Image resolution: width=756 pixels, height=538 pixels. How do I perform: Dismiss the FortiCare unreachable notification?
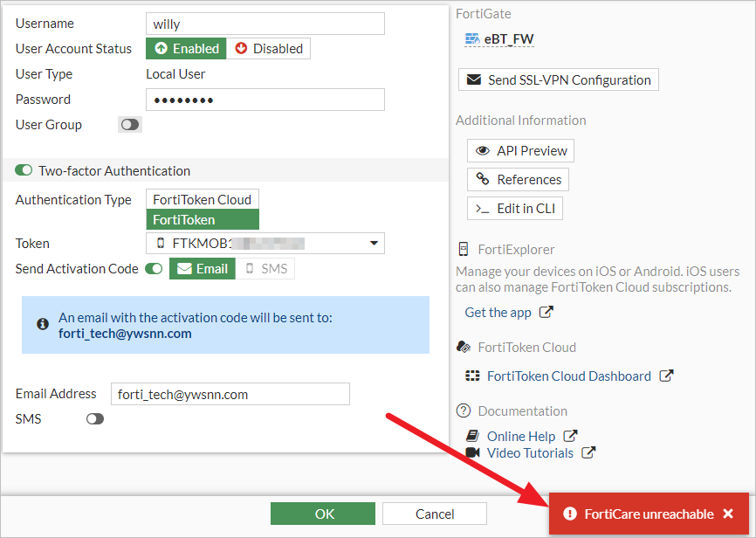(x=728, y=514)
